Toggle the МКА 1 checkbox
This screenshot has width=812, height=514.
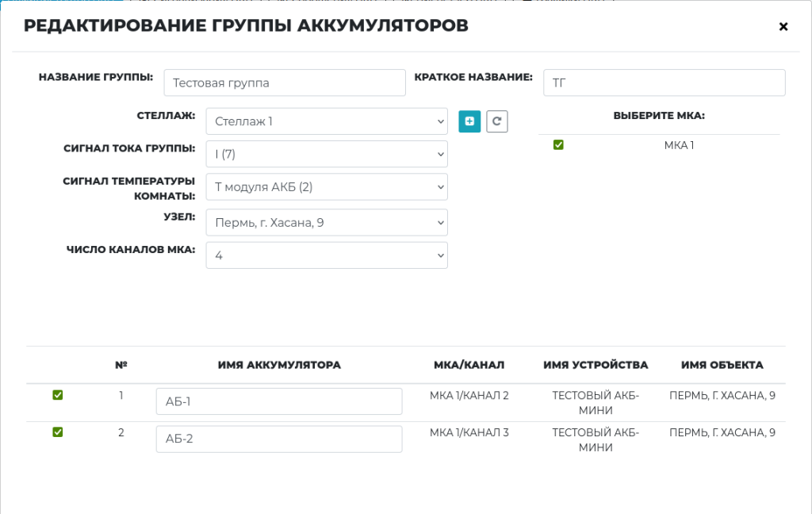pos(558,144)
